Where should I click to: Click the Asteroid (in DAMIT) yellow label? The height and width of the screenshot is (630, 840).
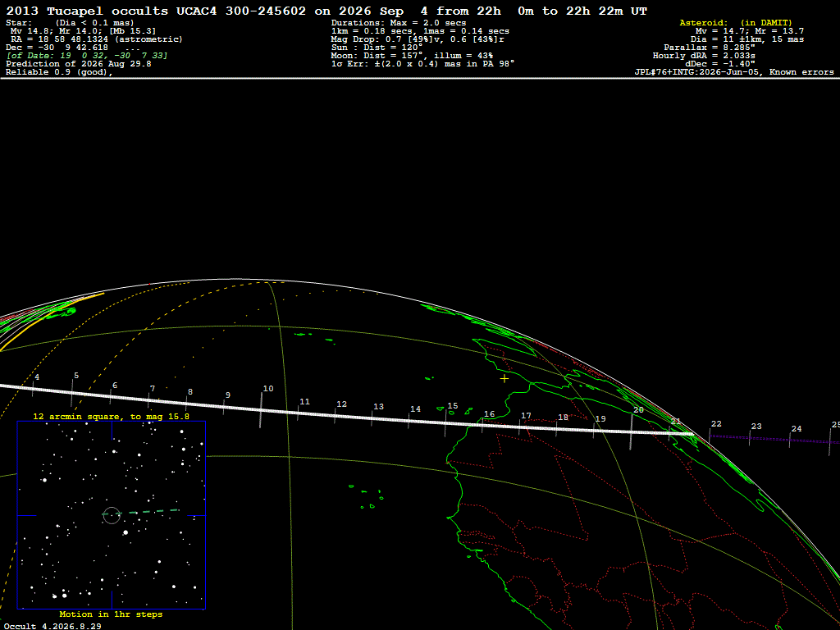click(736, 22)
